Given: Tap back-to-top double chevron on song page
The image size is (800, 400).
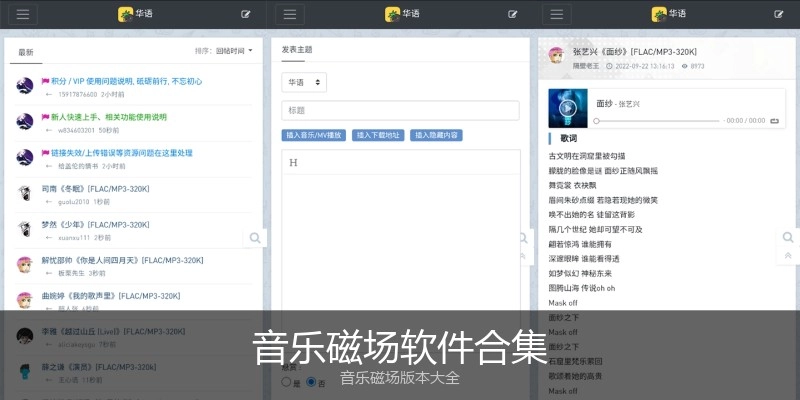Looking at the screenshot, I should tap(788, 256).
